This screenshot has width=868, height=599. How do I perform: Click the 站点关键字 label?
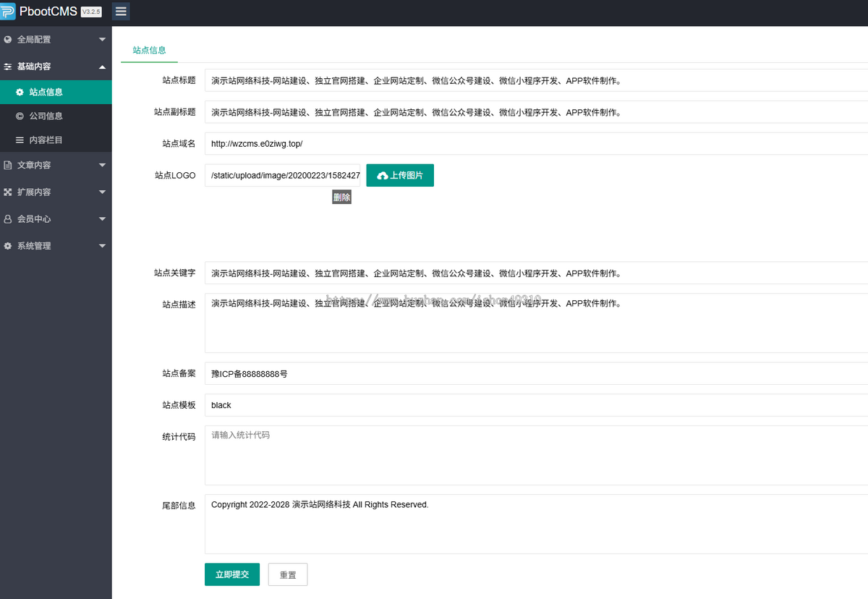[x=174, y=273]
